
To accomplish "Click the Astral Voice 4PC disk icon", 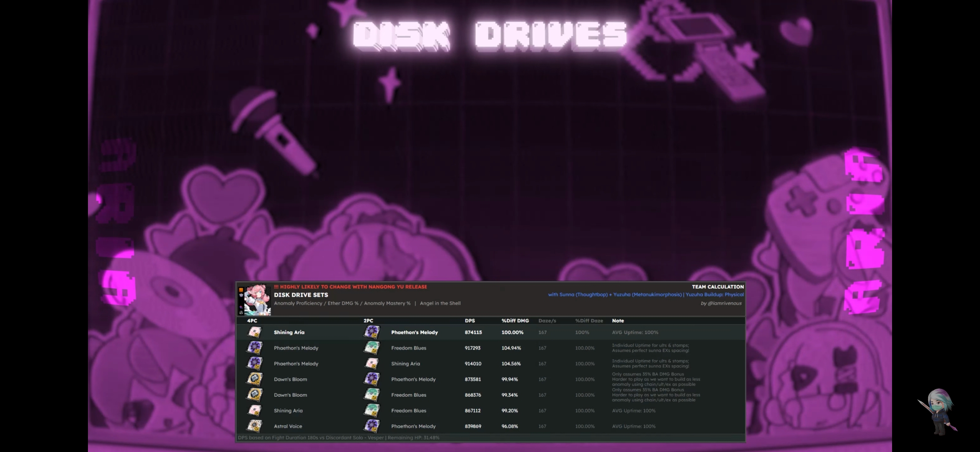I will (255, 426).
